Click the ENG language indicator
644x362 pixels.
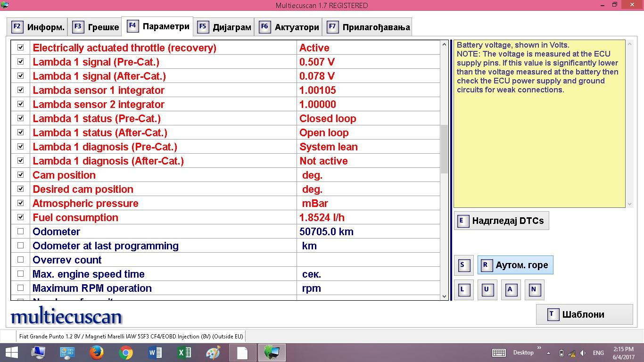[598, 353]
